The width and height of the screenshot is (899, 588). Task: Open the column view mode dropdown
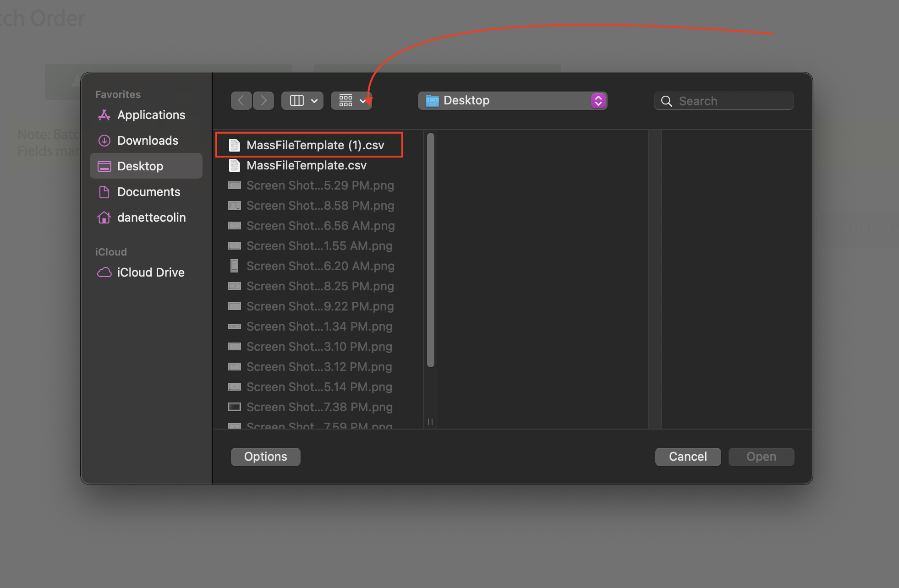tap(302, 101)
